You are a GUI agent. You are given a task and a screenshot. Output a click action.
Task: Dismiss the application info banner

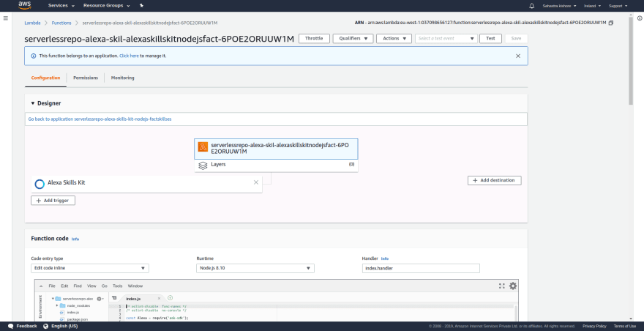coord(518,56)
